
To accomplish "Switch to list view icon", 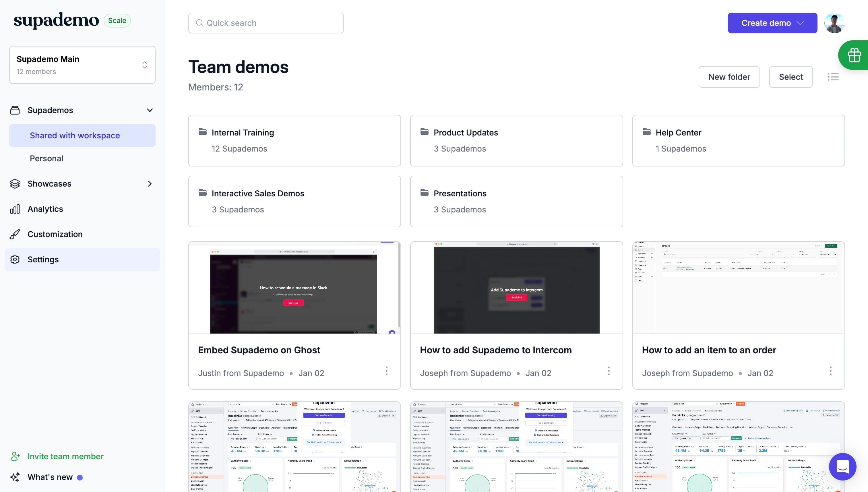I will pos(833,77).
